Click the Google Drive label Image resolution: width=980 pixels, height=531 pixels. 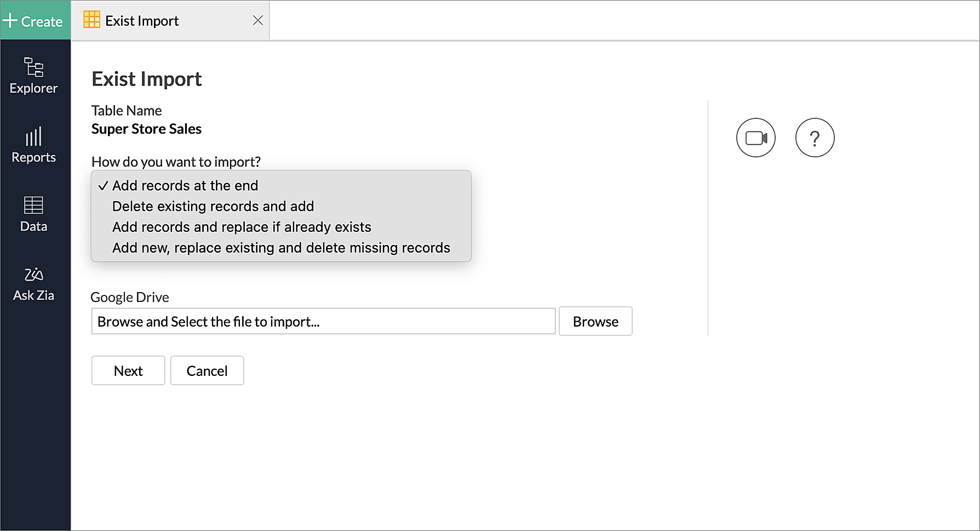[x=130, y=297]
